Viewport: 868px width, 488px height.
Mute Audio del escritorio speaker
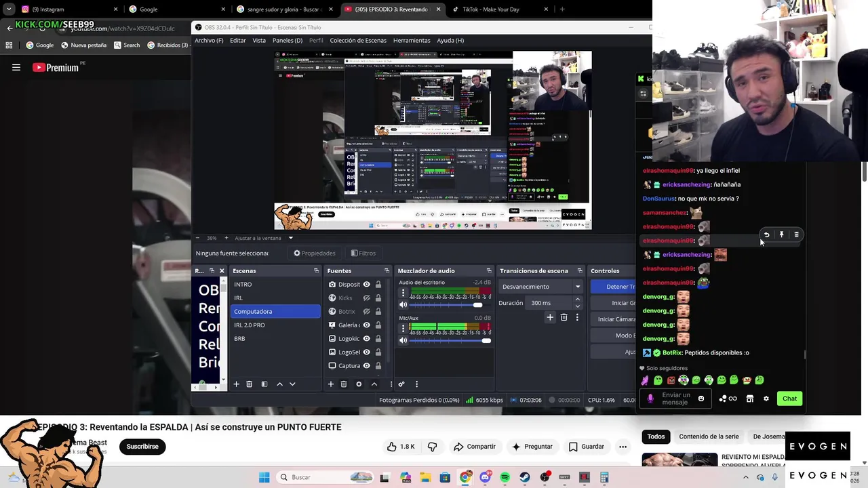403,305
